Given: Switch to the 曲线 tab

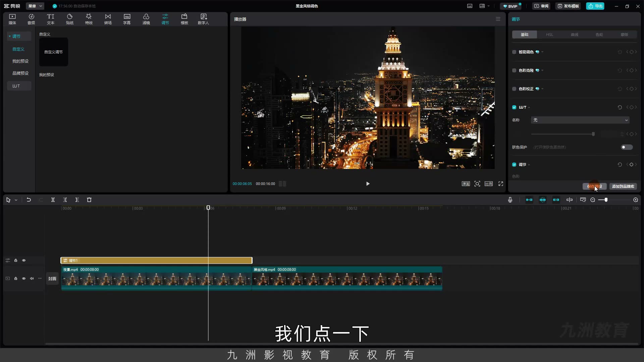Looking at the screenshot, I should click(x=575, y=35).
